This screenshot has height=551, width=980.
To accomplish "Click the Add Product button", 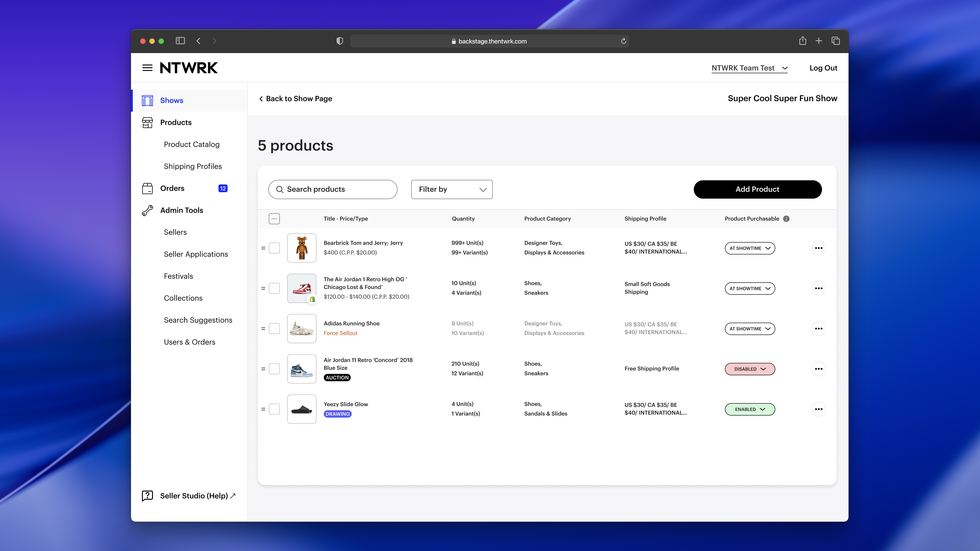I will (757, 189).
